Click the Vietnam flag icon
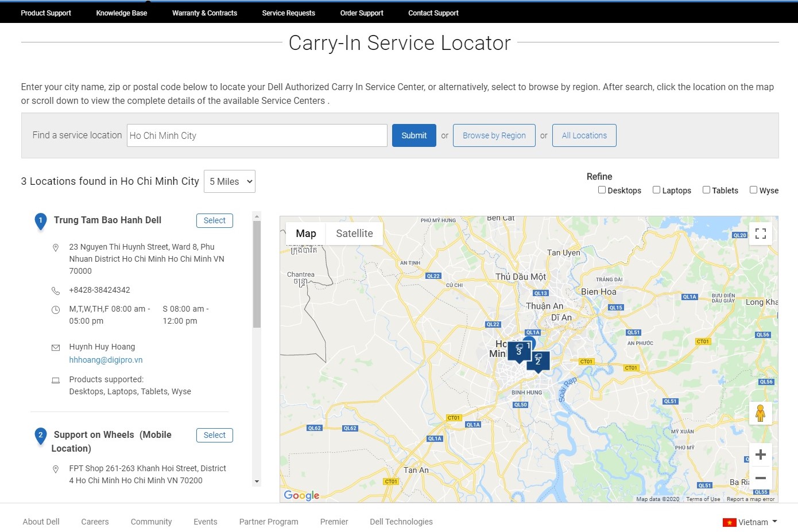This screenshot has width=798, height=532. tap(729, 522)
